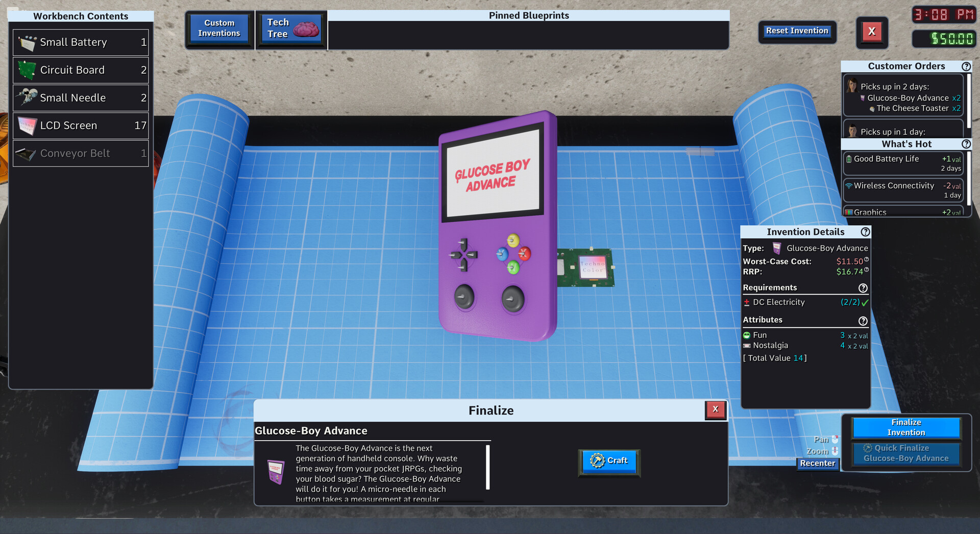Click the Worst-Case Cost info icon
980x534 pixels.
pyautogui.click(x=866, y=260)
